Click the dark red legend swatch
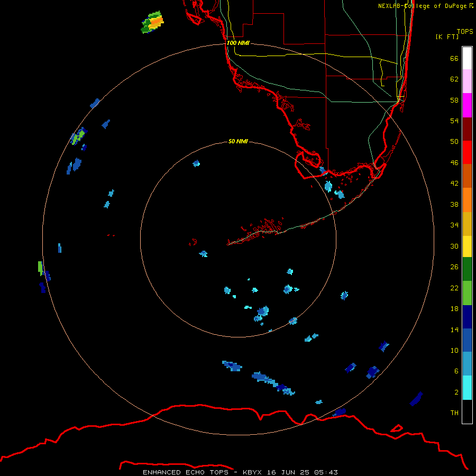Screen dimensions: 476x476 click(467, 129)
